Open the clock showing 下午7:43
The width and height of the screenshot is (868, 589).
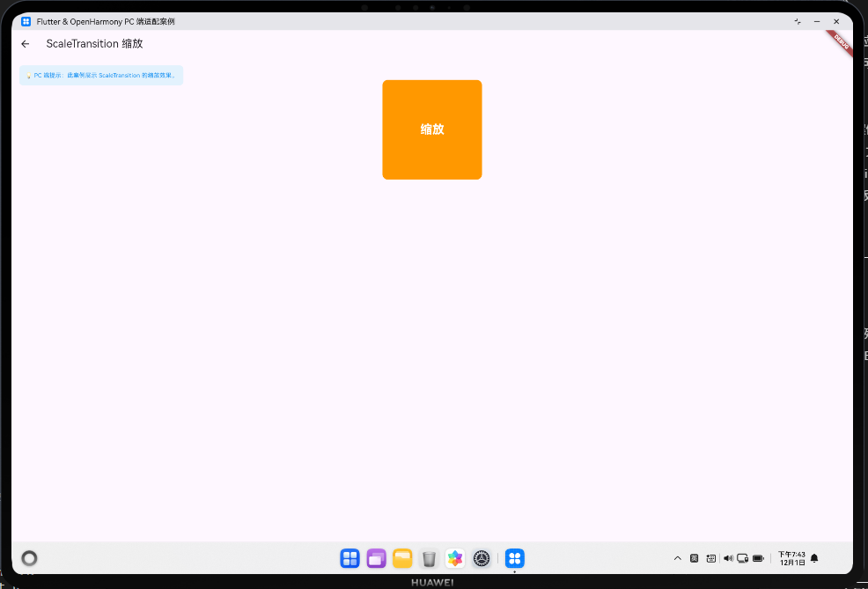(x=791, y=558)
